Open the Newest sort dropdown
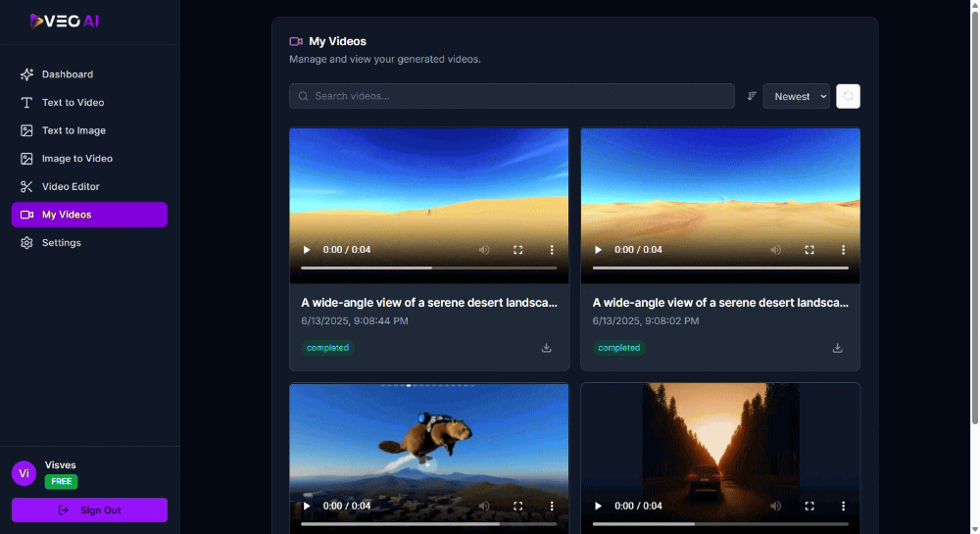This screenshot has width=980, height=534. tap(796, 96)
